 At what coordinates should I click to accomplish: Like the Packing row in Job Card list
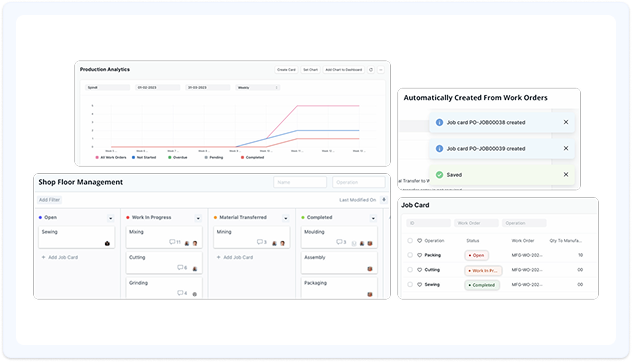(x=419, y=255)
